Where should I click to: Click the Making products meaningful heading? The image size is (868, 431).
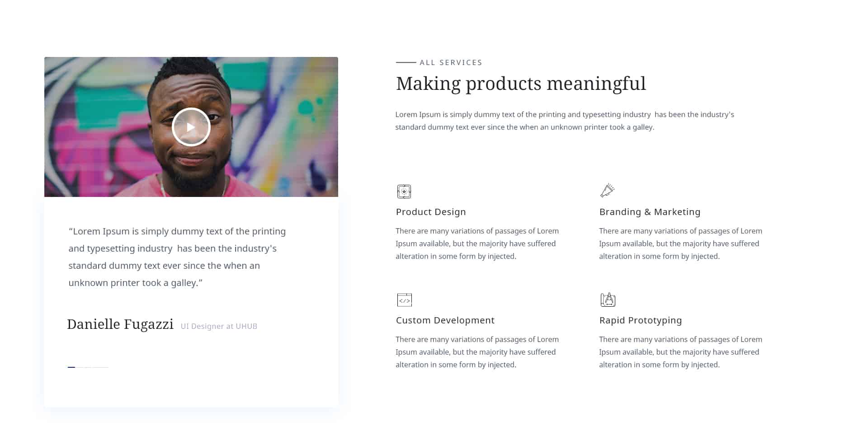(x=521, y=84)
